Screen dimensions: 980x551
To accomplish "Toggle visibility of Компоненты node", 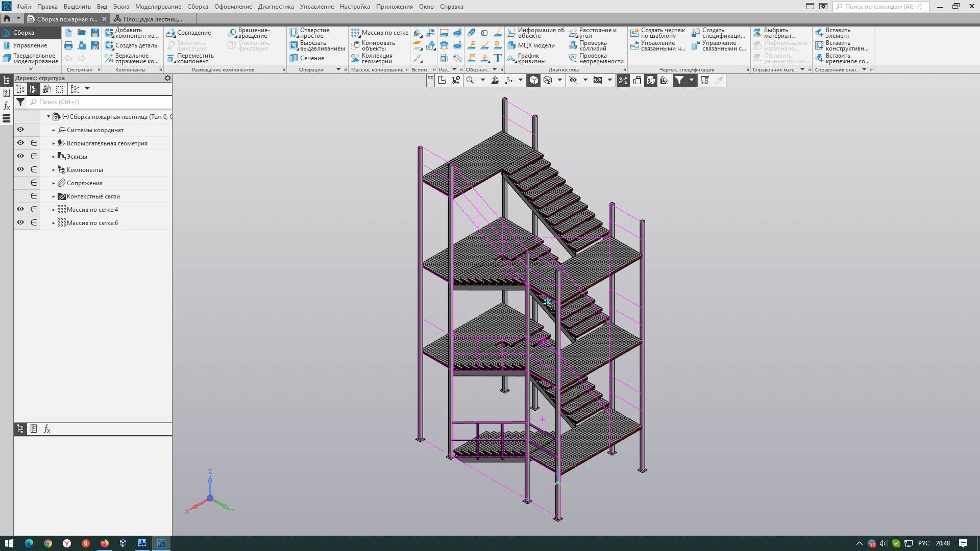I will tap(20, 169).
